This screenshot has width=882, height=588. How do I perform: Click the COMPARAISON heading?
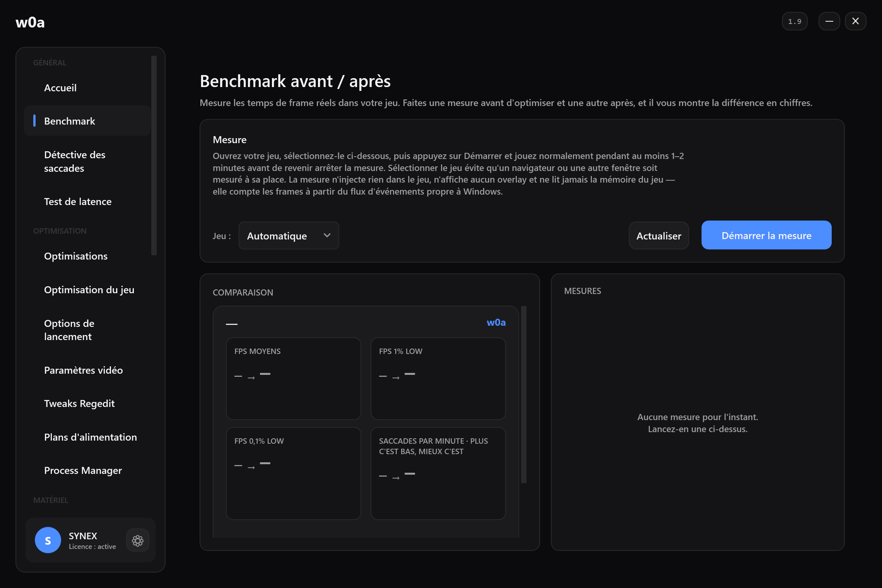point(243,292)
